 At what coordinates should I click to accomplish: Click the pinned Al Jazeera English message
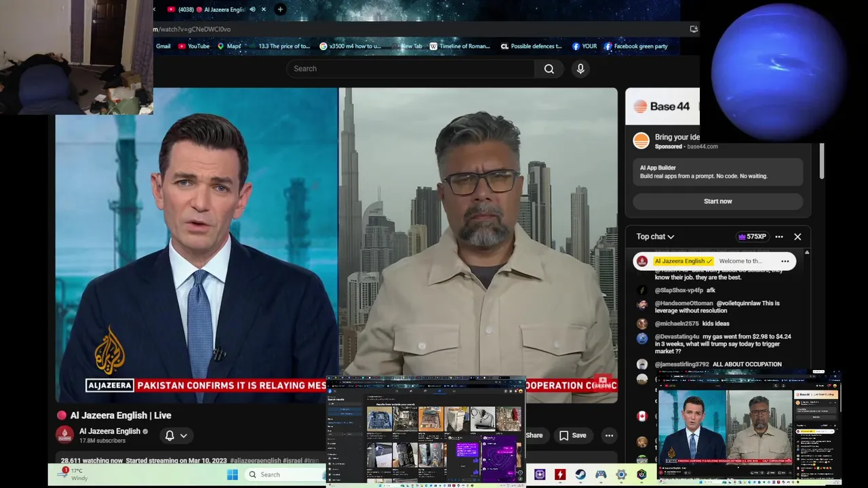coord(715,261)
